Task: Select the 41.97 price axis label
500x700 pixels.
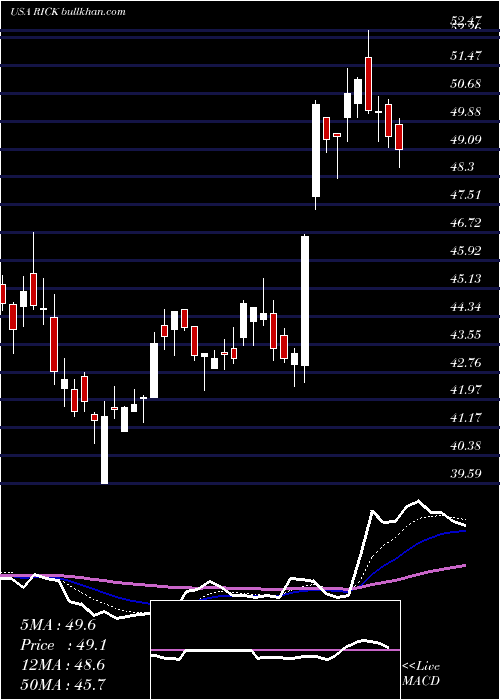Action: (467, 390)
